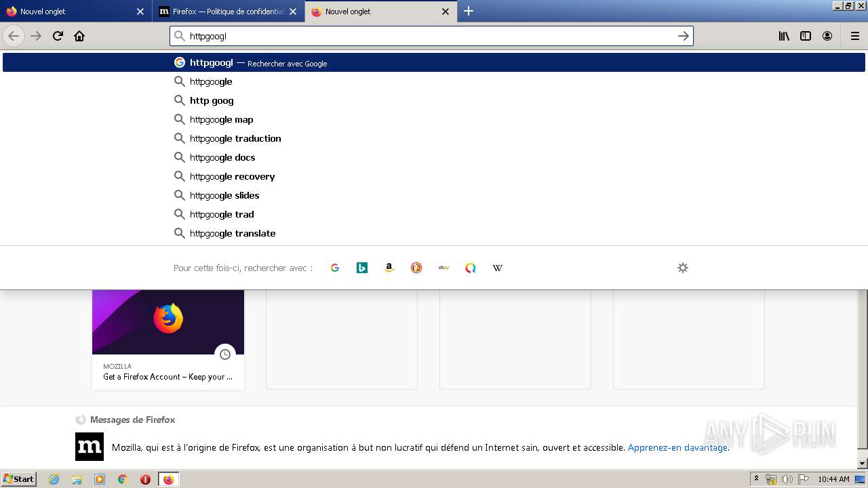Open the Firefox Account icon

[x=827, y=36]
